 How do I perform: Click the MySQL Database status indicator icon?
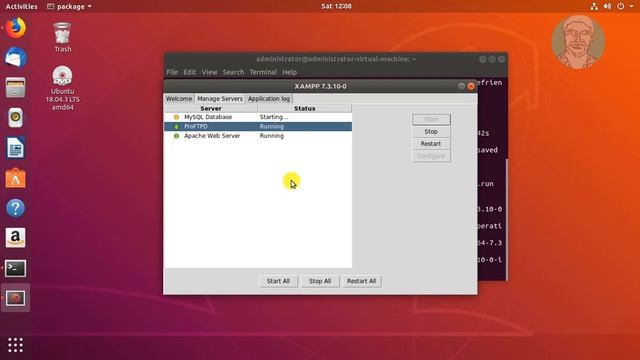(x=176, y=117)
